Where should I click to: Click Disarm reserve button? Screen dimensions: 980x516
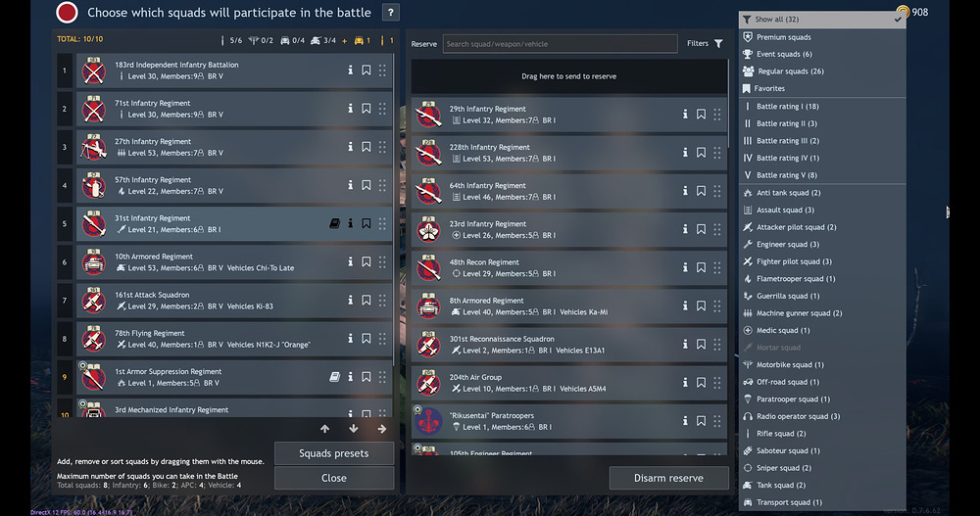668,478
